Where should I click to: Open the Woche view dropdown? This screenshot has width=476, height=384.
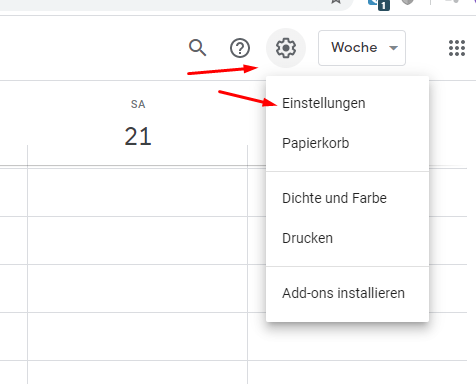[362, 48]
